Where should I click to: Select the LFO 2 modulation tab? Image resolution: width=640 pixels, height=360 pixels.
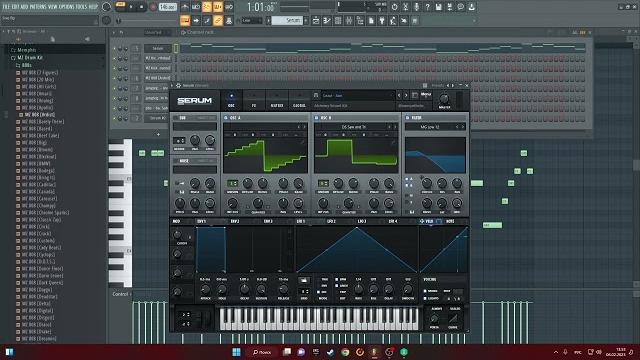331,221
